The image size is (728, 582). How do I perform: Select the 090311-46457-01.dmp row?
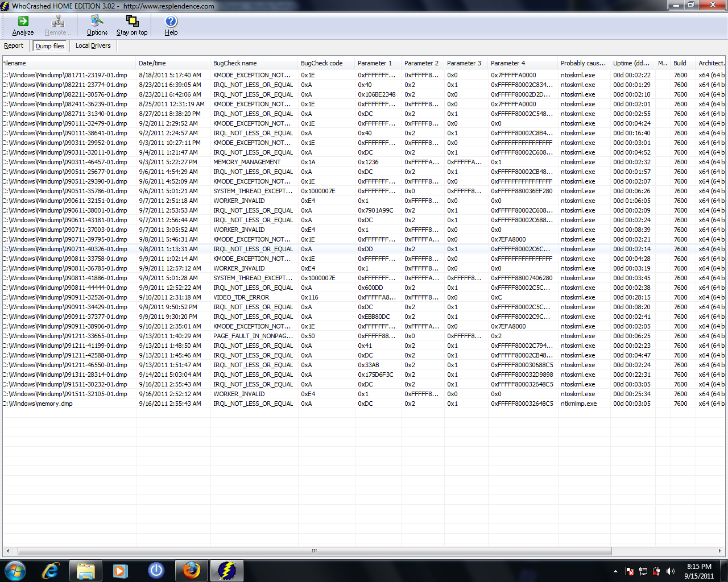364,162
